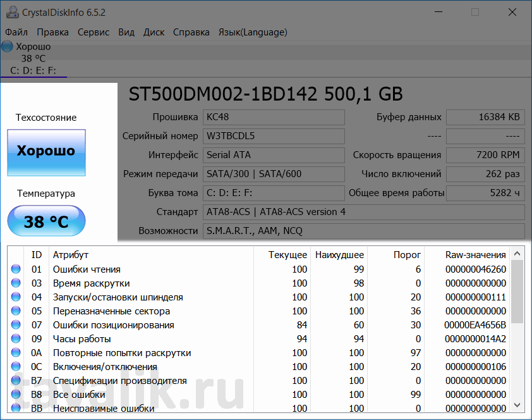
Task: Click raw value 0000000014A2
Action: tap(475, 339)
